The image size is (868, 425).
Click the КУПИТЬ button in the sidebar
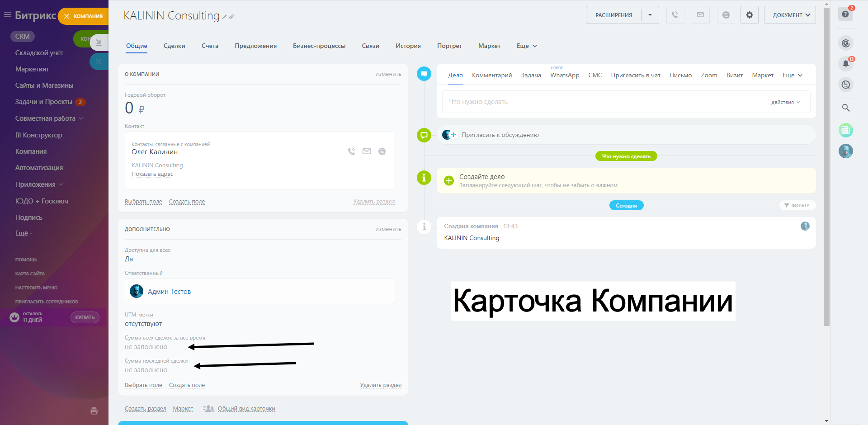point(85,317)
